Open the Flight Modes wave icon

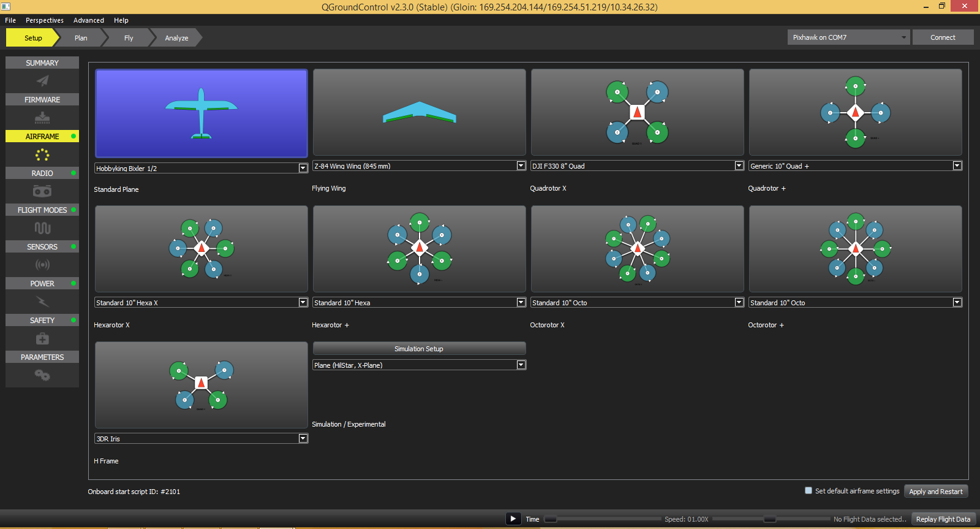coord(42,228)
